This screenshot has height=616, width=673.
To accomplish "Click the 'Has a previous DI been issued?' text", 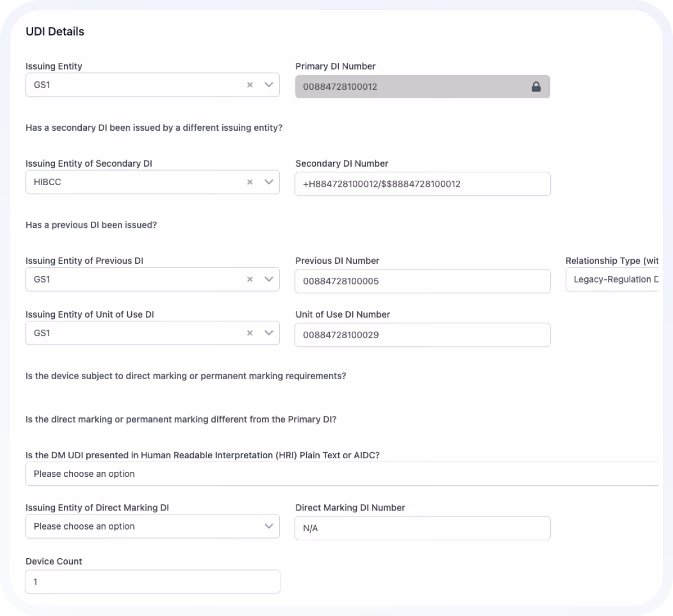I will coord(91,225).
